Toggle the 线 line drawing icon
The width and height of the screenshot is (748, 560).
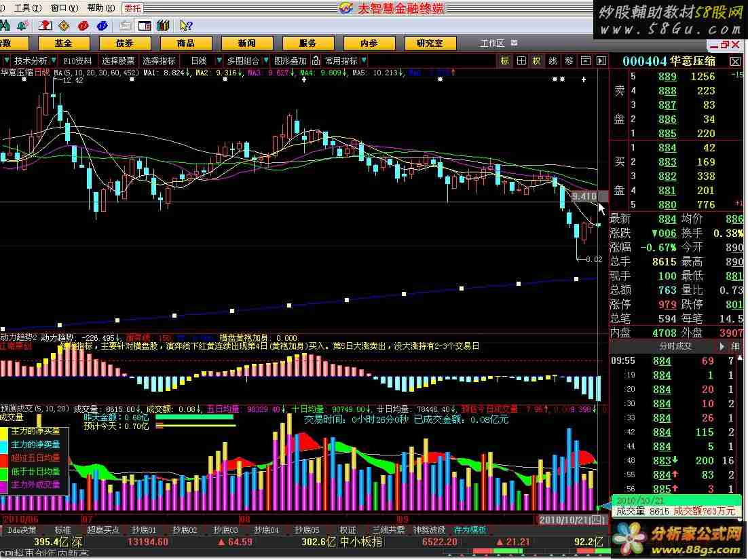553,61
